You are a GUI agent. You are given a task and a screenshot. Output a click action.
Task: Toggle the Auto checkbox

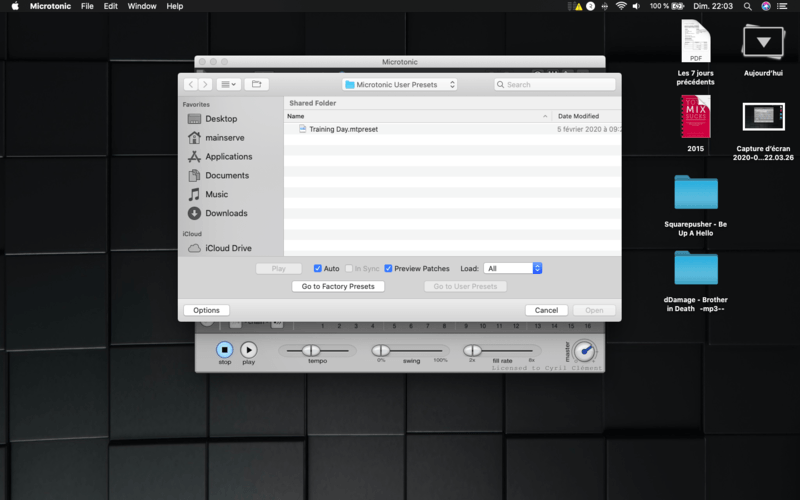click(317, 268)
